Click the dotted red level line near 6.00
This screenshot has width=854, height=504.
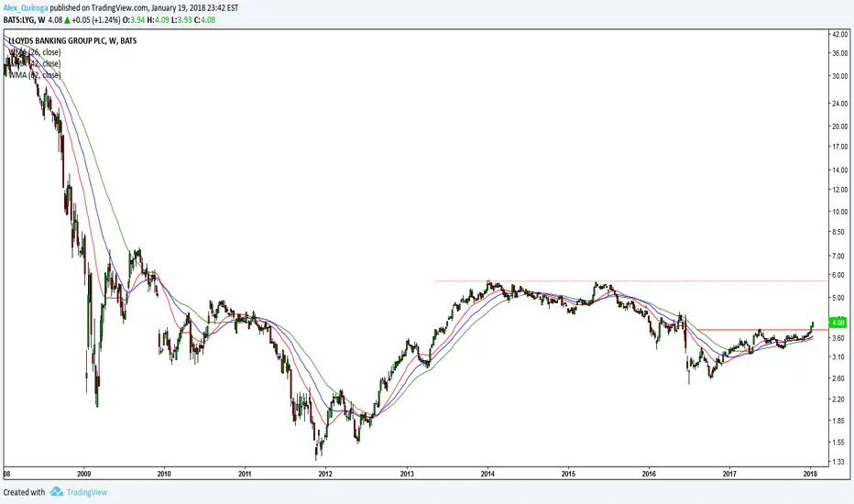[630, 281]
